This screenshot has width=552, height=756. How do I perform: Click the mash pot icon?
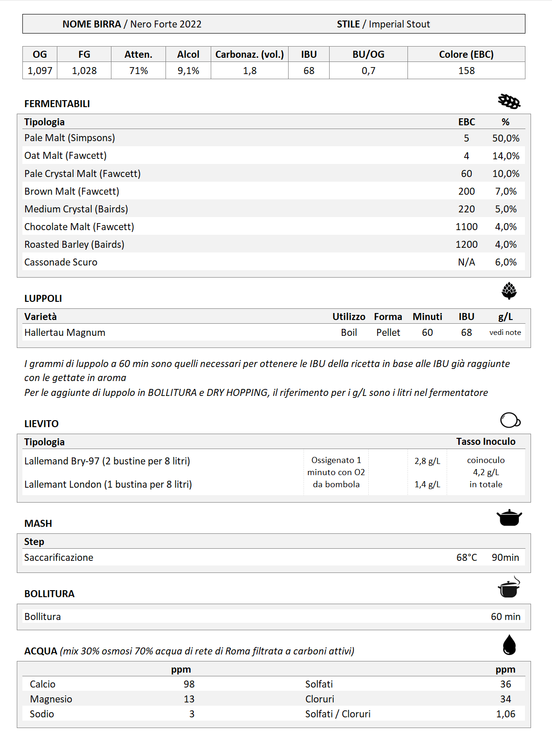509,518
